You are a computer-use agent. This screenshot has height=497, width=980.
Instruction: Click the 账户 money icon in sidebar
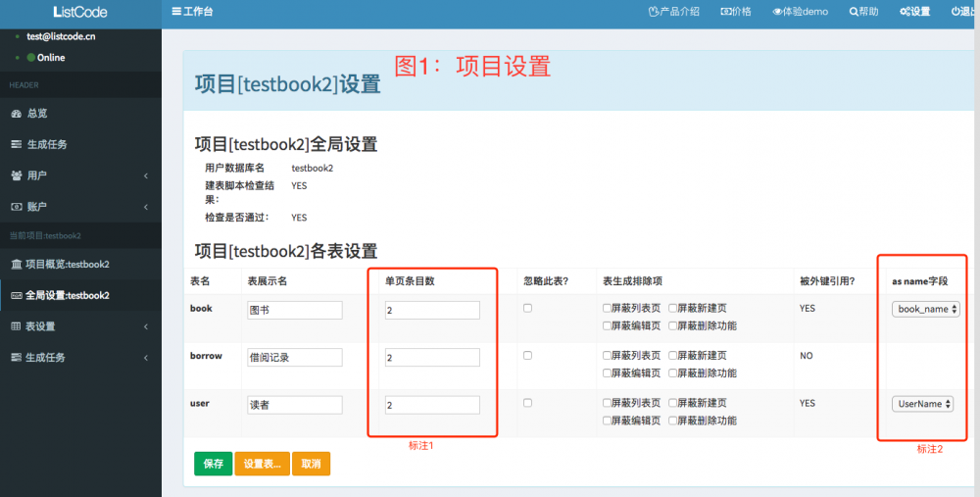17,206
